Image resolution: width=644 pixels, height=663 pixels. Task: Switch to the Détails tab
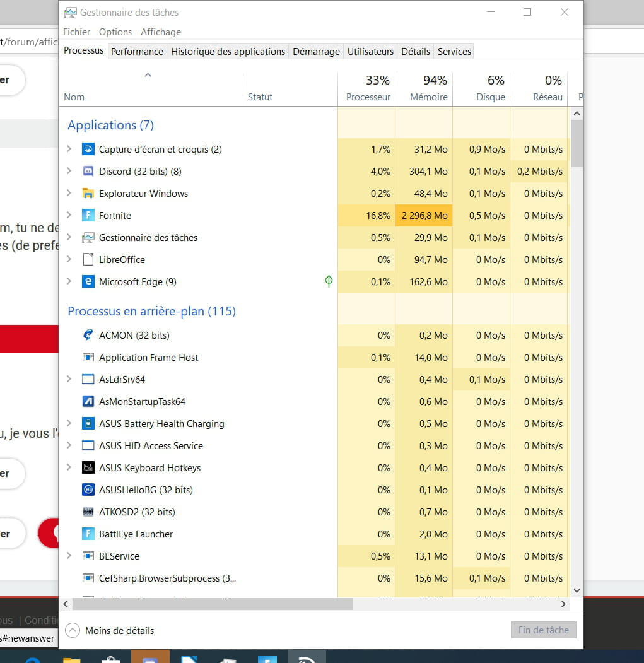416,52
